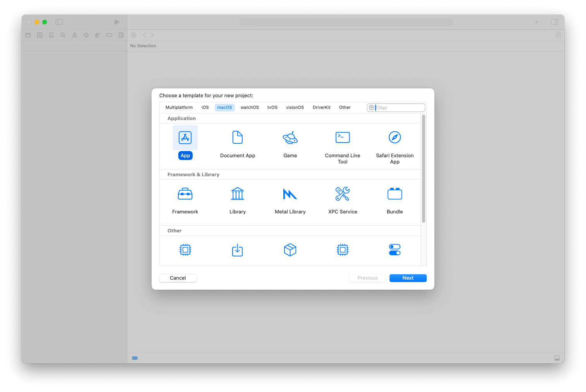Open the Source Control navigator icon
586x392 pixels.
[40, 35]
